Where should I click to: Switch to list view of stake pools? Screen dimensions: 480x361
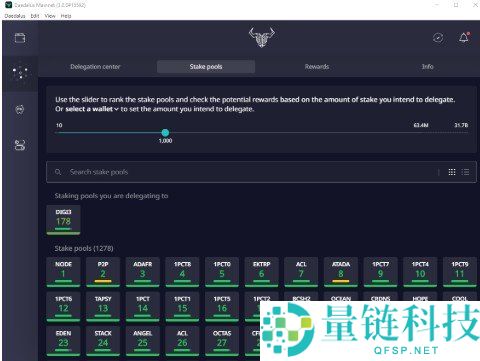pos(465,172)
